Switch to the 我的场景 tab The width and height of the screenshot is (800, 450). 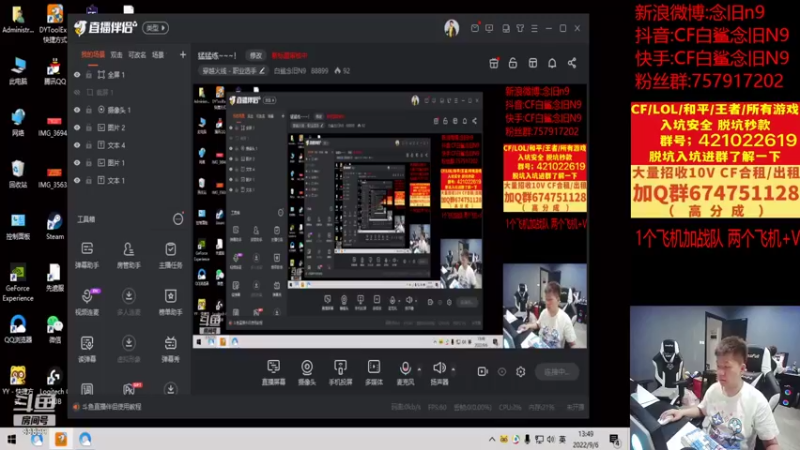(x=93, y=55)
